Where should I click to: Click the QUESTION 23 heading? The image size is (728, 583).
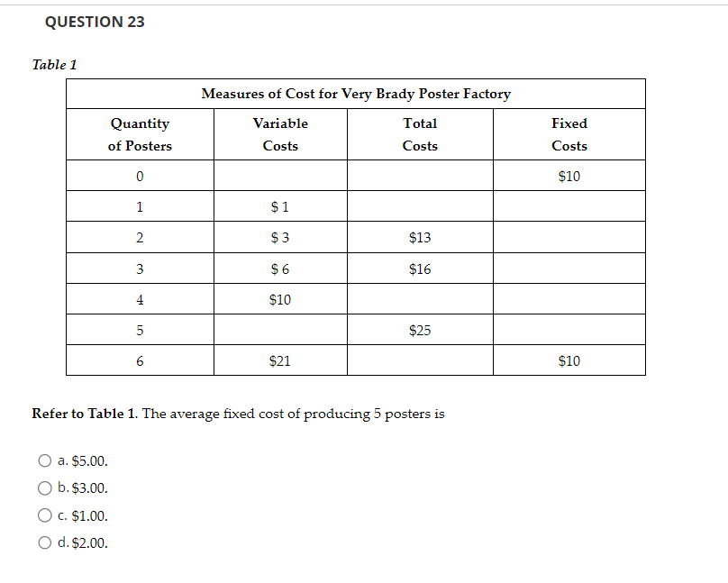tap(96, 22)
